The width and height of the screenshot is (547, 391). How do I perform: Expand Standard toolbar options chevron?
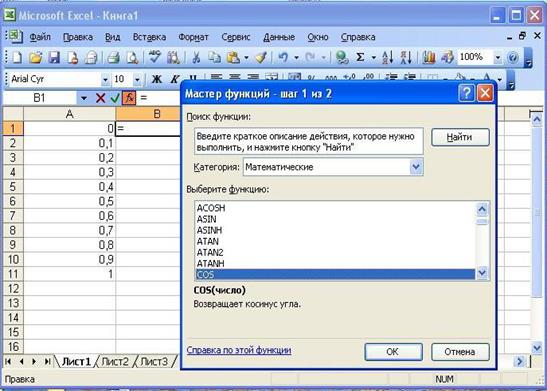[529, 58]
